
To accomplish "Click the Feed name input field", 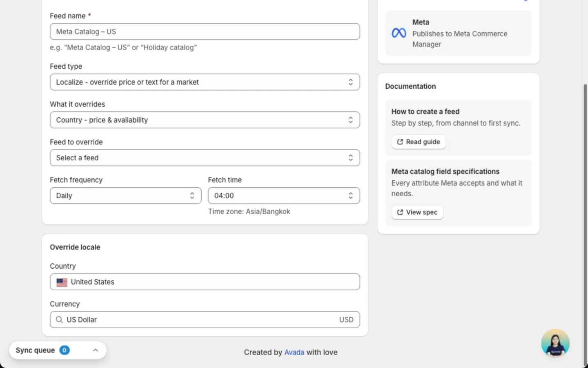I will pyautogui.click(x=205, y=32).
